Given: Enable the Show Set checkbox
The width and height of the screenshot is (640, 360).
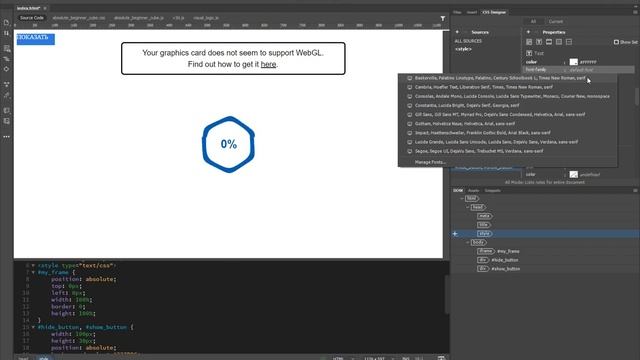Looking at the screenshot, I should 616,42.
